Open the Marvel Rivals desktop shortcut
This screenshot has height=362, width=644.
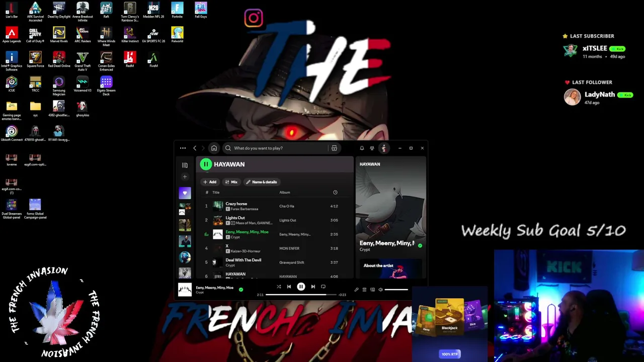[x=59, y=35]
